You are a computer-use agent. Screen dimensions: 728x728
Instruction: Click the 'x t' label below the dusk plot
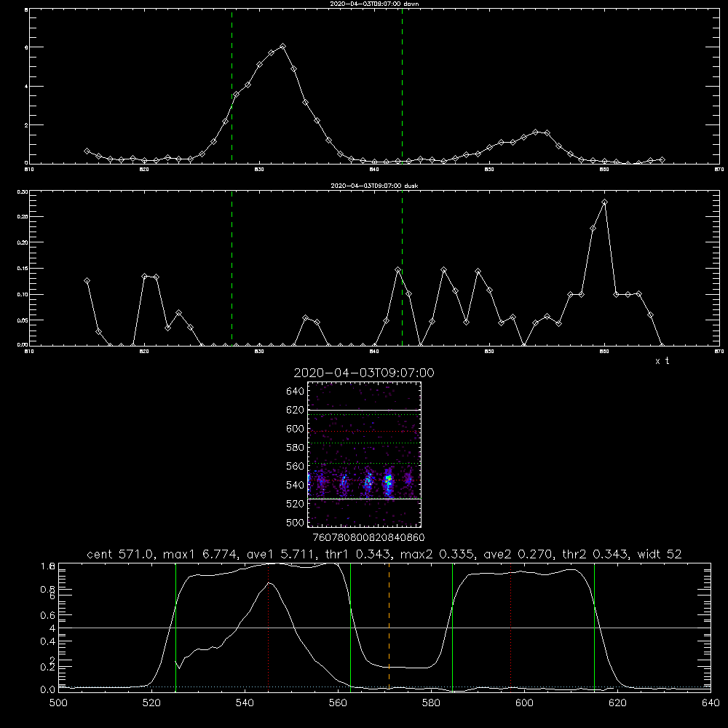(662, 361)
